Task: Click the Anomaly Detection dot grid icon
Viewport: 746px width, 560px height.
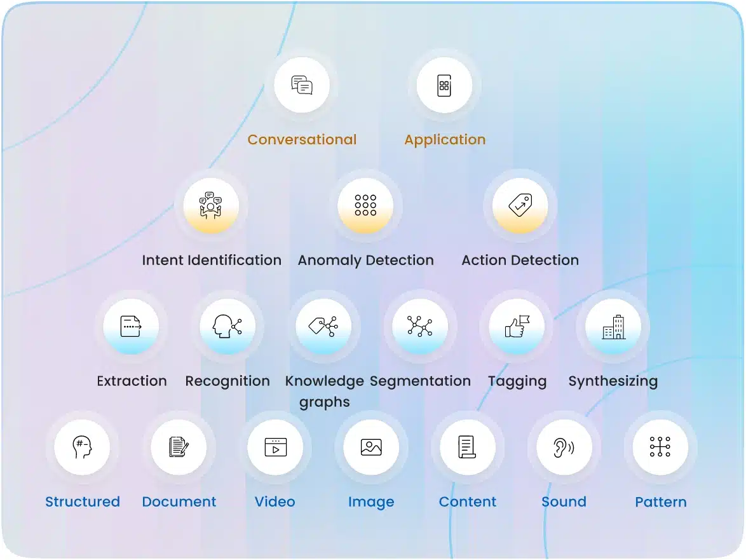Action: [x=365, y=205]
